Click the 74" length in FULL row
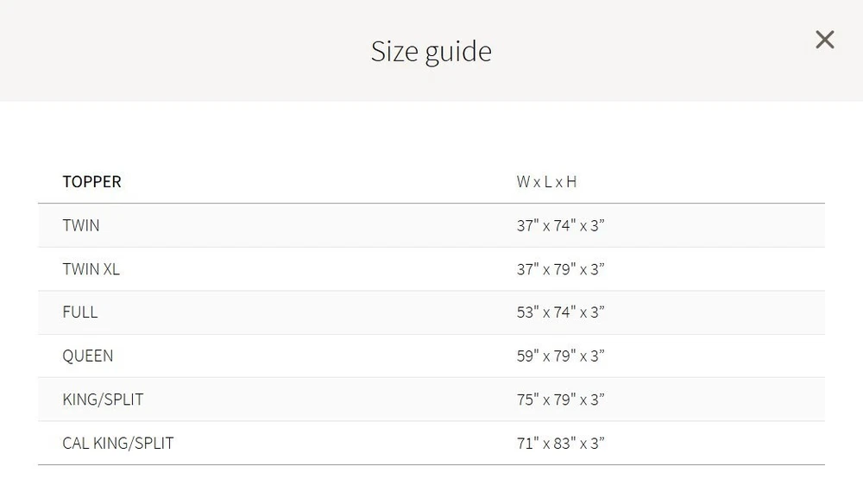The image size is (863, 504). [x=564, y=312]
